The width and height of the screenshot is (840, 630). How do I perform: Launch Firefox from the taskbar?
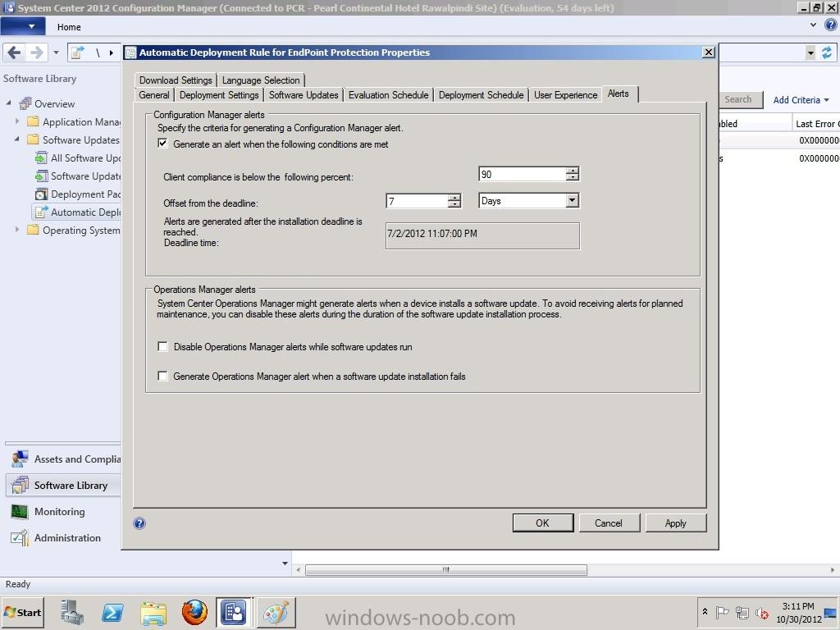tap(194, 612)
